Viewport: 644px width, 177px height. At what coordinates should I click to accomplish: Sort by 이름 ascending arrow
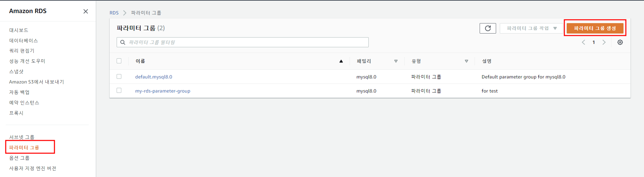point(341,61)
